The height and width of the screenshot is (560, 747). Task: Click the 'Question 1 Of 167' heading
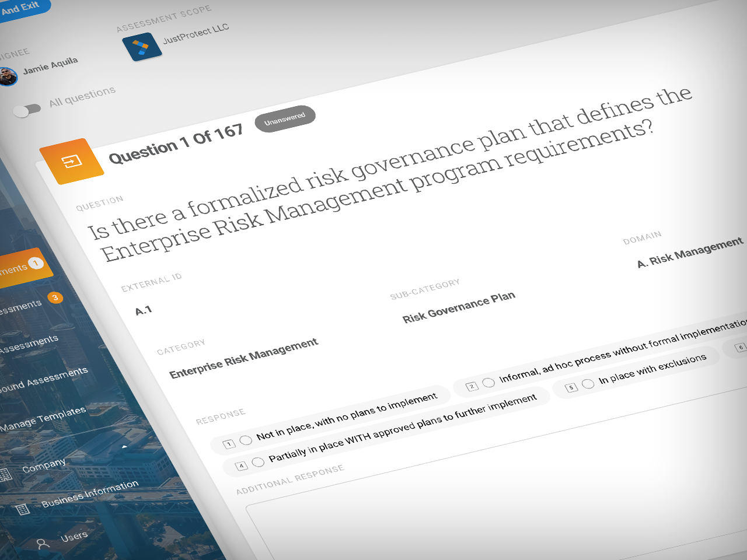click(176, 145)
